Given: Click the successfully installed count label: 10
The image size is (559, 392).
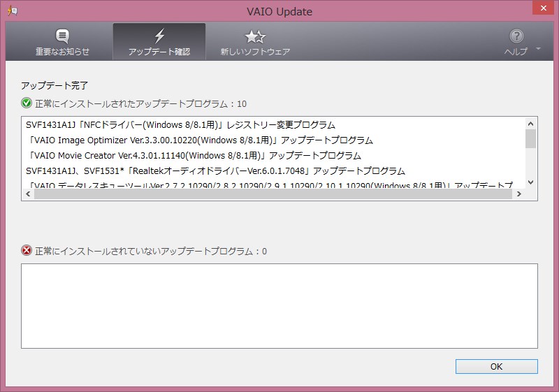Looking at the screenshot, I should (141, 103).
